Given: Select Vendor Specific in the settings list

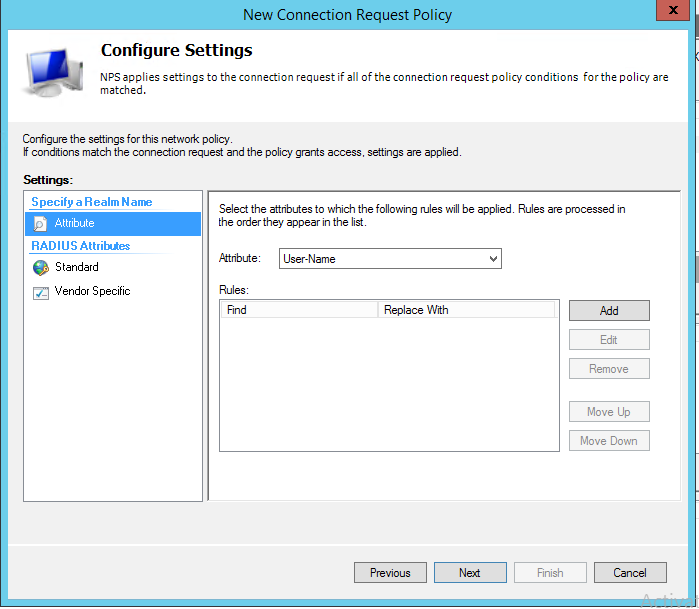Looking at the screenshot, I should pyautogui.click(x=92, y=291).
